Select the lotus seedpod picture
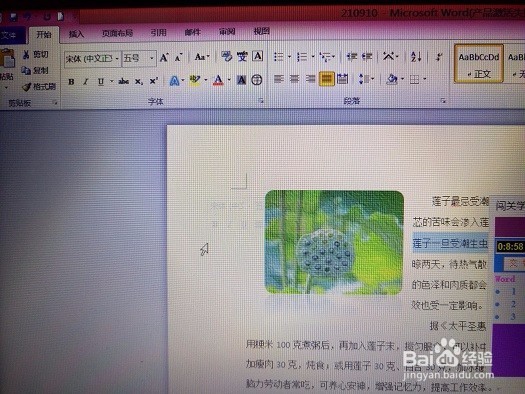 coord(334,242)
